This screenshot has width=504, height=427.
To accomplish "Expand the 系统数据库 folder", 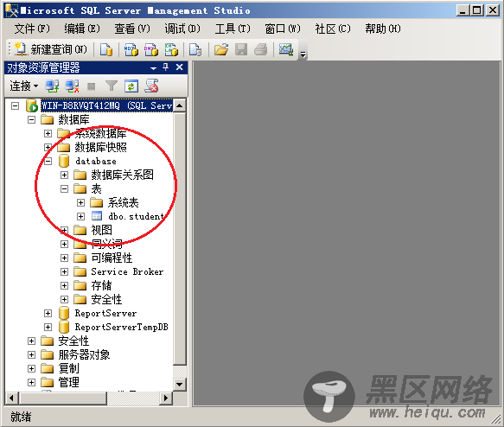I will (48, 133).
